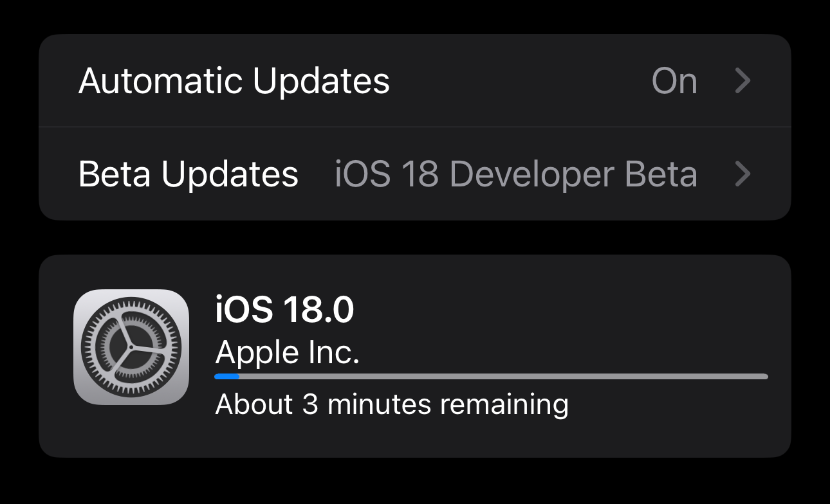The height and width of the screenshot is (504, 830).
Task: Select the "iOS 18 Developer Beta" value
Action: (515, 174)
